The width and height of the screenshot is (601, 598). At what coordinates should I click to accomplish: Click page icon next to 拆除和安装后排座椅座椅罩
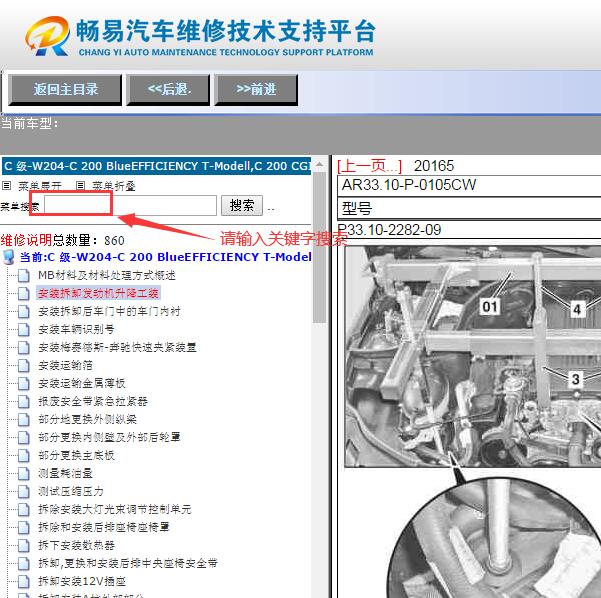[24, 527]
